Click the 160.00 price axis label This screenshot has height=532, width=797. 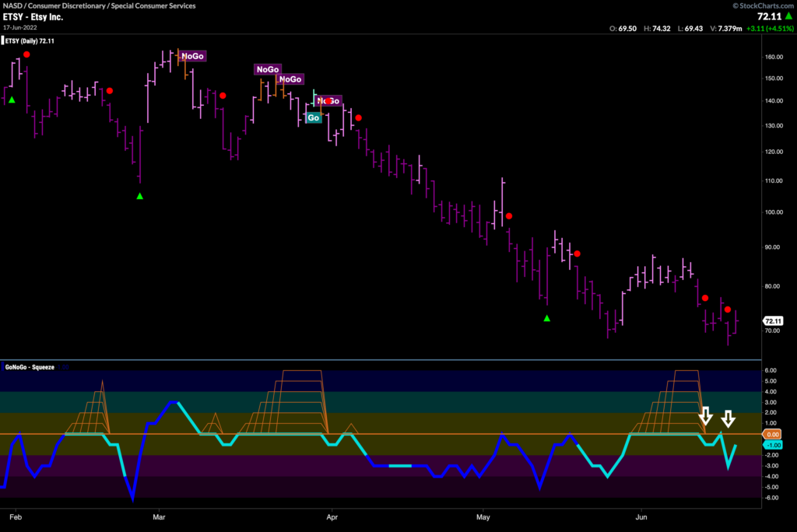point(774,57)
